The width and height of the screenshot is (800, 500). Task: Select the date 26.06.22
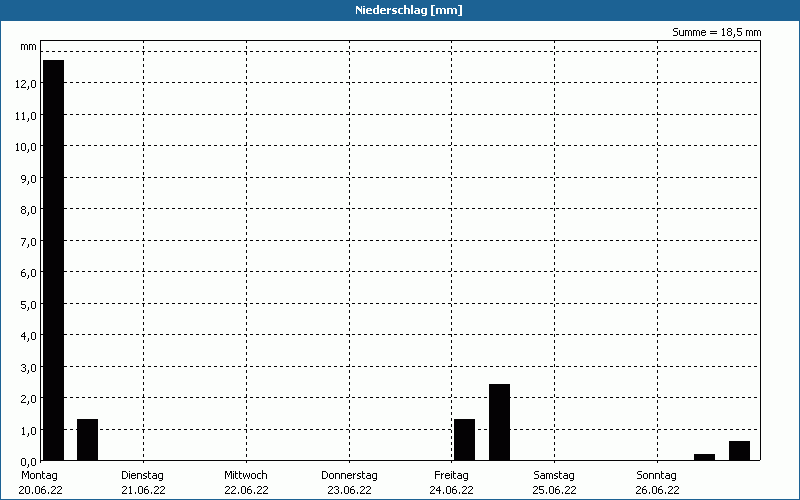(657, 490)
